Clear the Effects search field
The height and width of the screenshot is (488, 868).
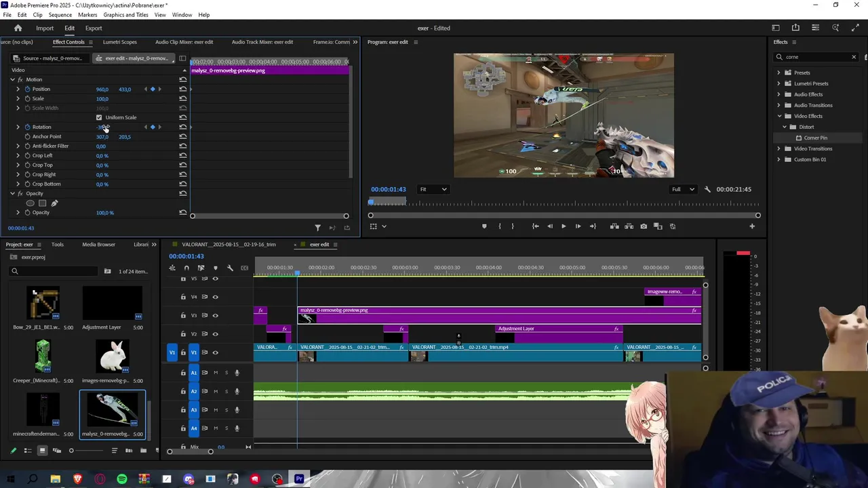tap(854, 57)
